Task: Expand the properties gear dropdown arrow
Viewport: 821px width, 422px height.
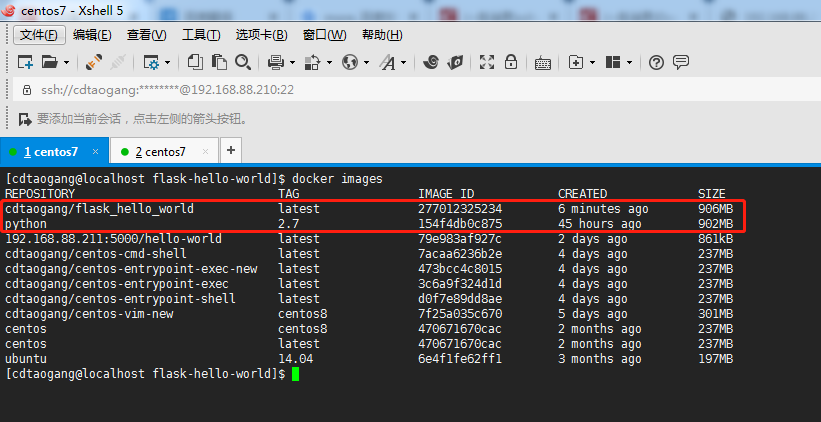Action: click(167, 63)
